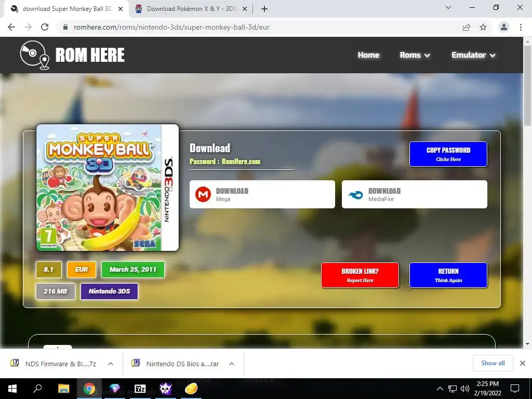Click the network icon in system tray
Image resolution: width=532 pixels, height=399 pixels.
(453, 389)
